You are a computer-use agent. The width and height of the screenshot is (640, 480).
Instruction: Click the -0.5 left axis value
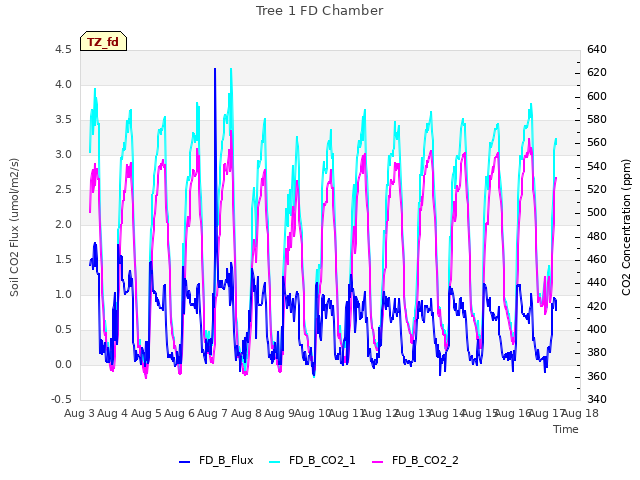point(61,399)
